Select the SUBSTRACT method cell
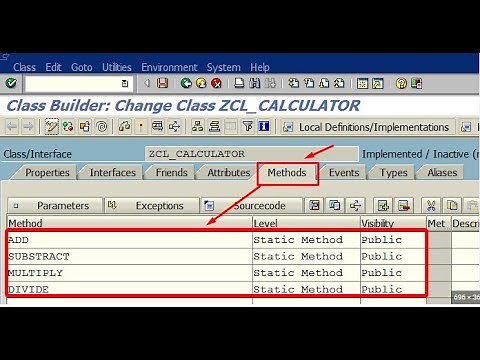The height and width of the screenshot is (360, 480). point(130,257)
